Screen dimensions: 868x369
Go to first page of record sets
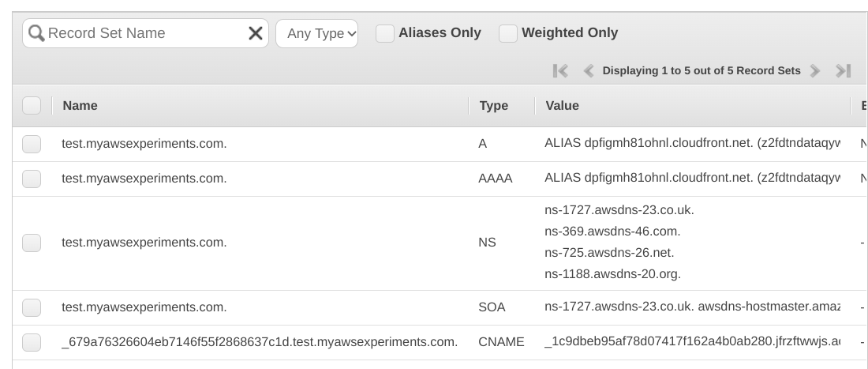click(560, 71)
